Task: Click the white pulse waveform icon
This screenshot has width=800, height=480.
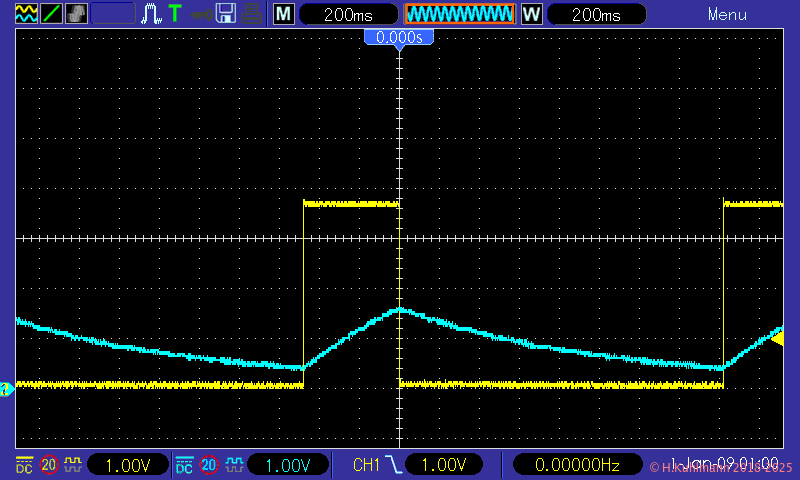Action: tap(151, 14)
